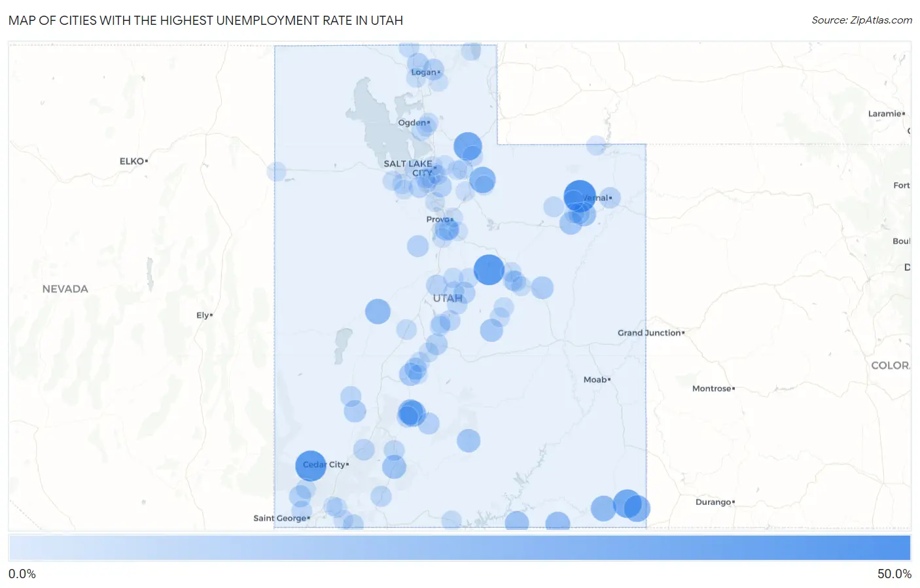Click the Source: ZipAtlas.com text
Screen dimensions: 920x588
click(x=862, y=20)
